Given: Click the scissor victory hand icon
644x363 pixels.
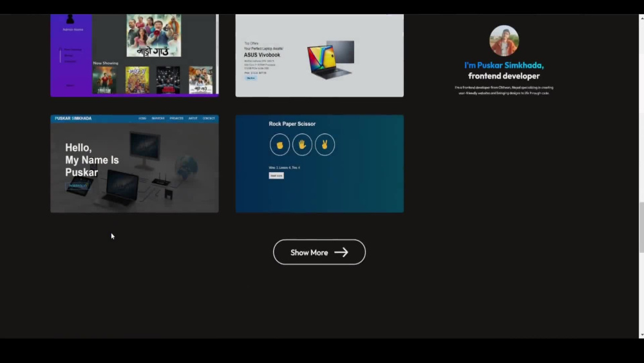Looking at the screenshot, I should [x=325, y=144].
